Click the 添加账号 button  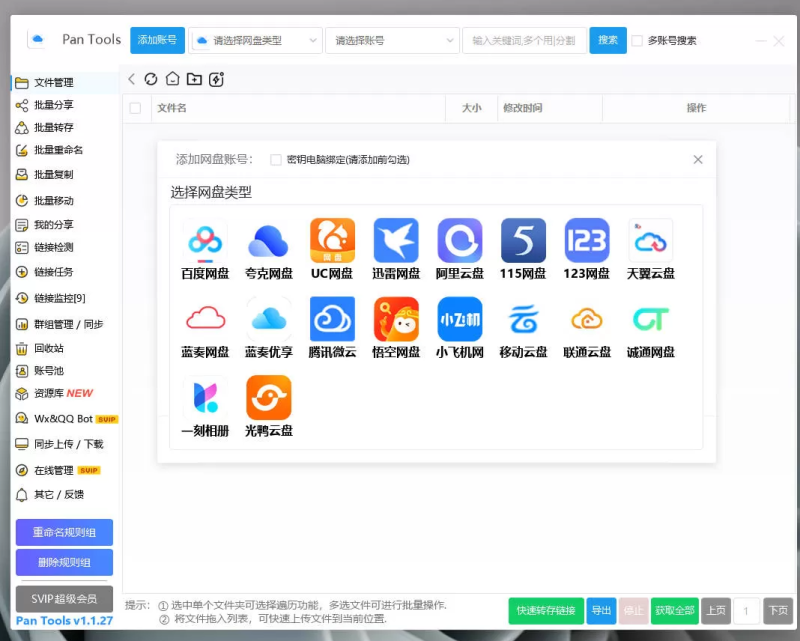157,40
